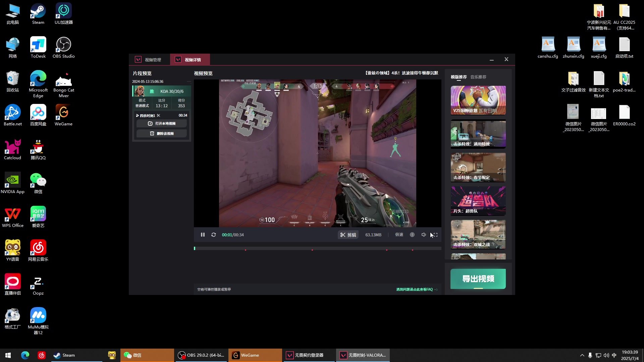The width and height of the screenshot is (644, 362).
Task: Select the KDA 30/20/6 match card
Action: click(x=162, y=91)
